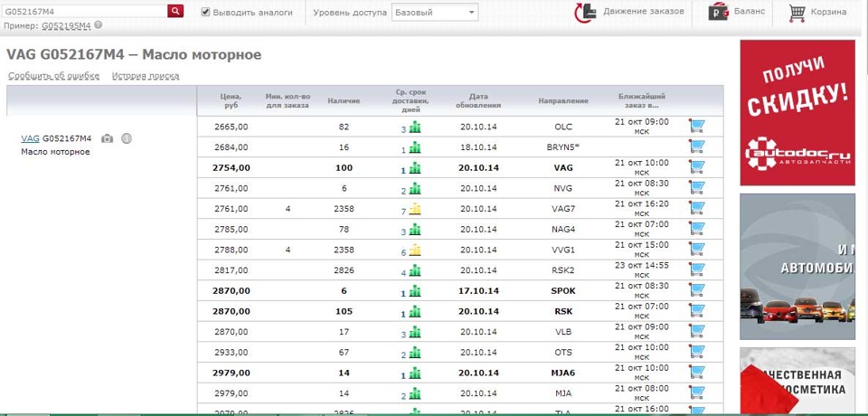The height and width of the screenshot is (416, 868).
Task: Add RSK offer to cart
Action: (x=696, y=311)
